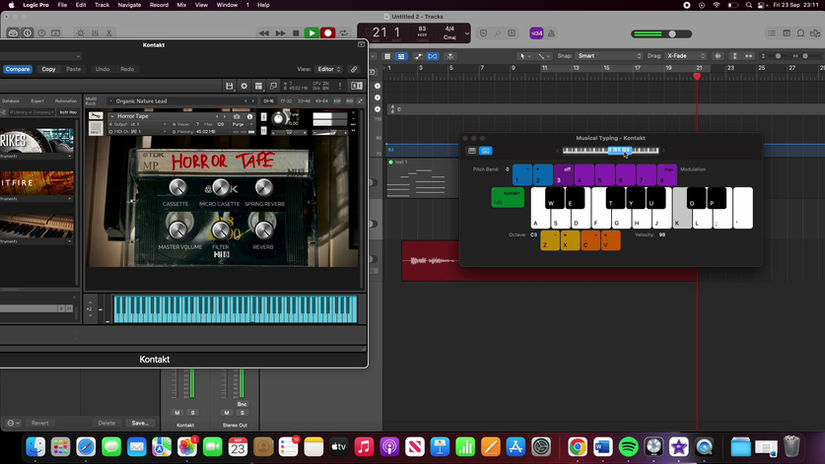Click the green Play button in transport
This screenshot has height=464, width=825.
coord(311,33)
